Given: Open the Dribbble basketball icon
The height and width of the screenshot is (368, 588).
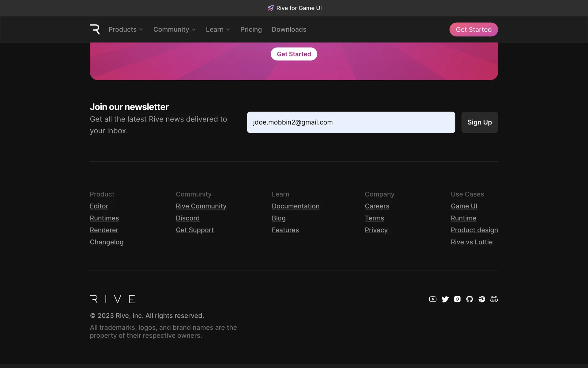Looking at the screenshot, I should click(x=482, y=299).
